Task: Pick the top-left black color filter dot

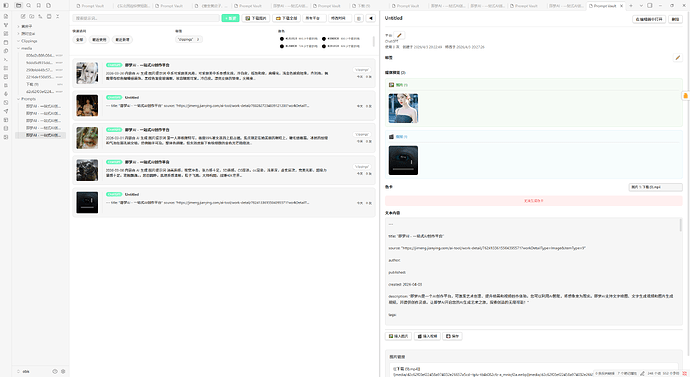Action: coord(282,39)
